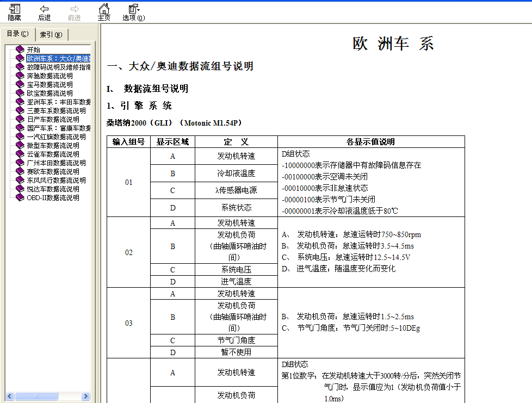Open 故障码说明及维修指南 topic
Viewport: 532px width, 403px height.
tap(59, 67)
